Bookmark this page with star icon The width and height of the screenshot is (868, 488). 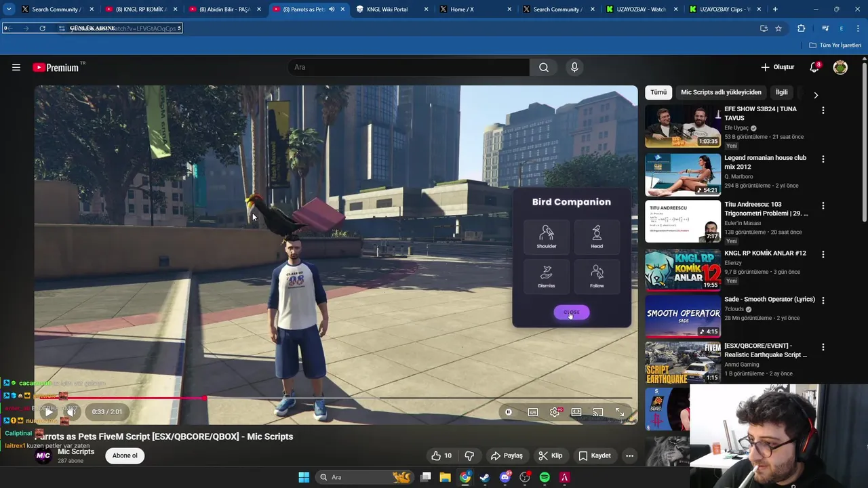(778, 28)
